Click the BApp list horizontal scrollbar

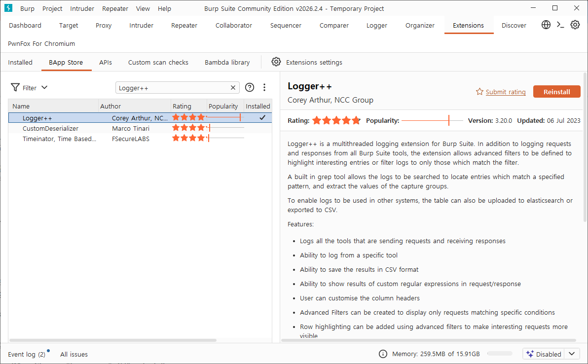113,340
